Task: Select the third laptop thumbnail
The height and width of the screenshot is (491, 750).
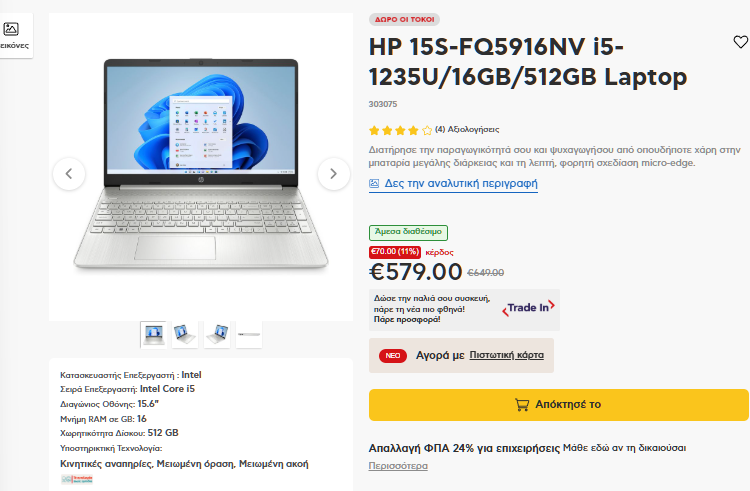Action: pos(217,335)
